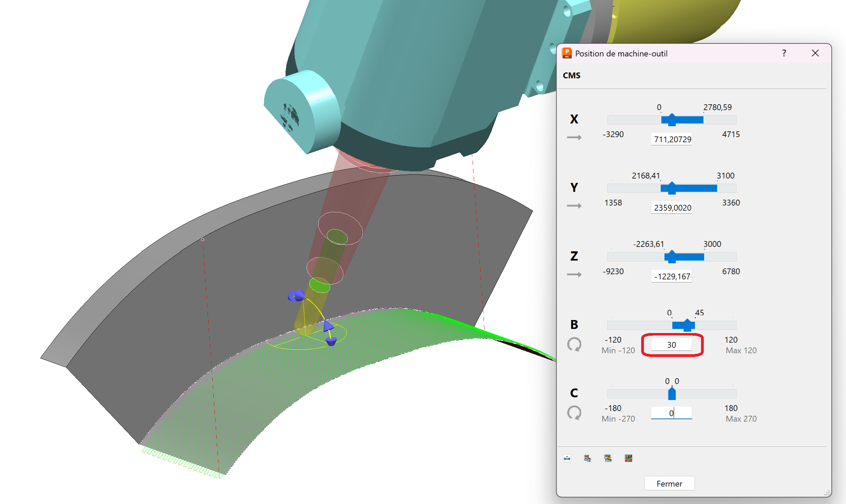This screenshot has width=846, height=504.
Task: Collapse the CMS section header
Action: 572,76
